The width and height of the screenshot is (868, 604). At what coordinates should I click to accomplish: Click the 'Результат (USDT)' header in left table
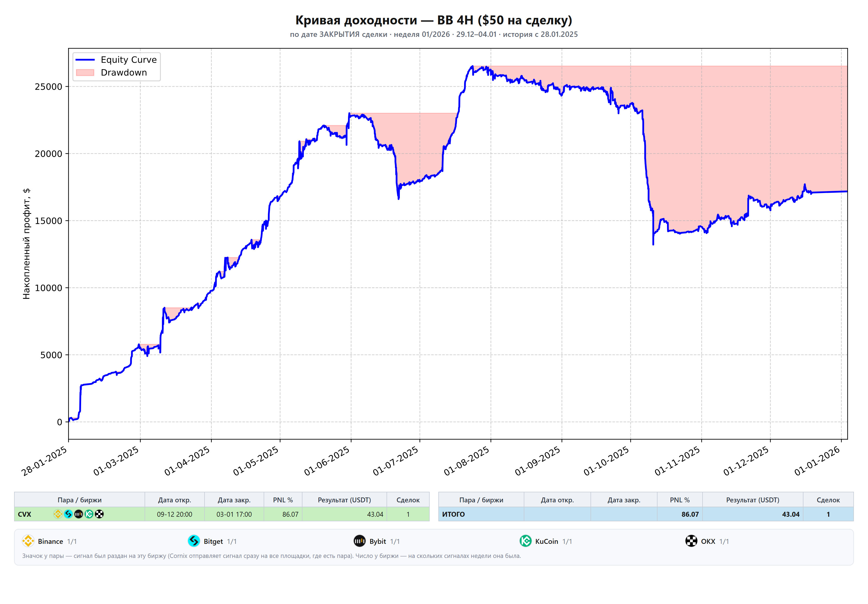344,500
